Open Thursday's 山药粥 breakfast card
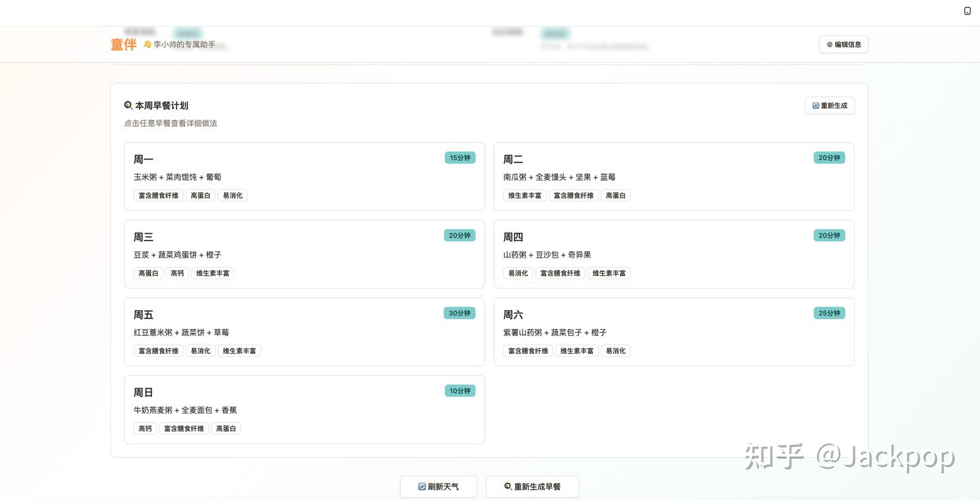 coord(674,254)
